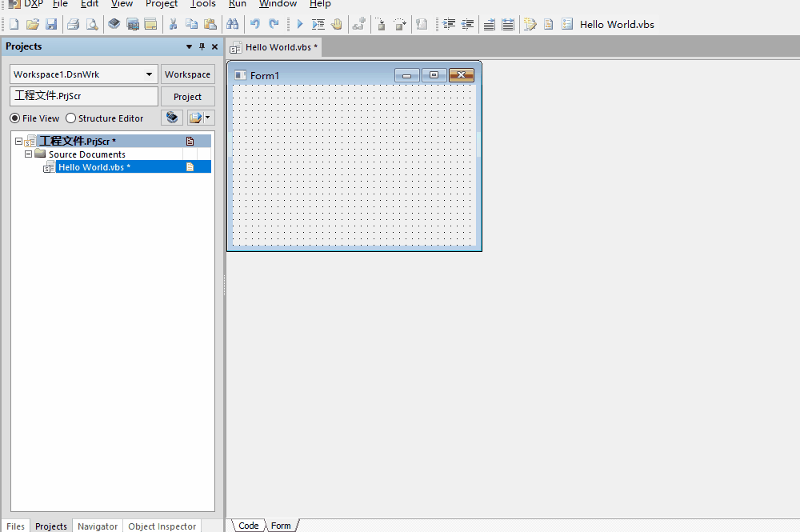This screenshot has width=800, height=532.
Task: Open the Workspace1.DsnWrk dropdown
Action: pos(150,74)
